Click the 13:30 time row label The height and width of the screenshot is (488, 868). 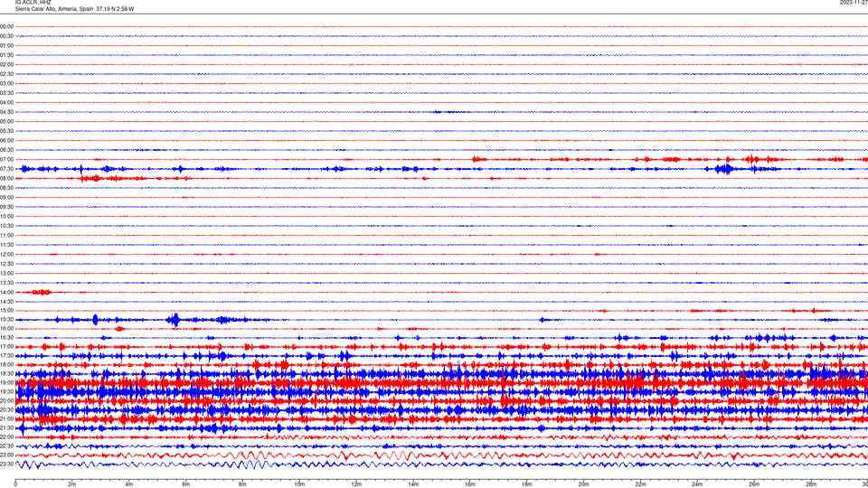point(6,282)
